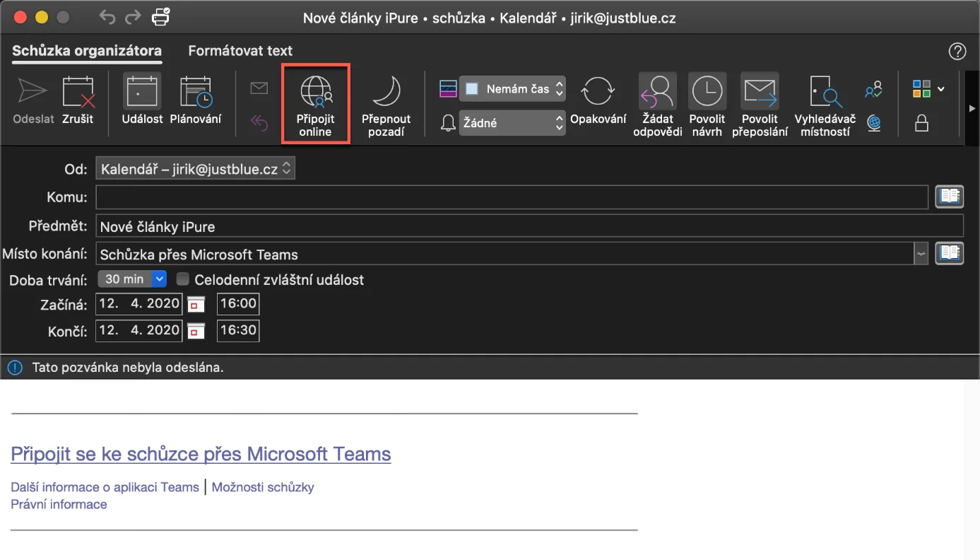The width and height of the screenshot is (980, 560).
Task: Click the Místo konání location field
Action: click(x=504, y=254)
